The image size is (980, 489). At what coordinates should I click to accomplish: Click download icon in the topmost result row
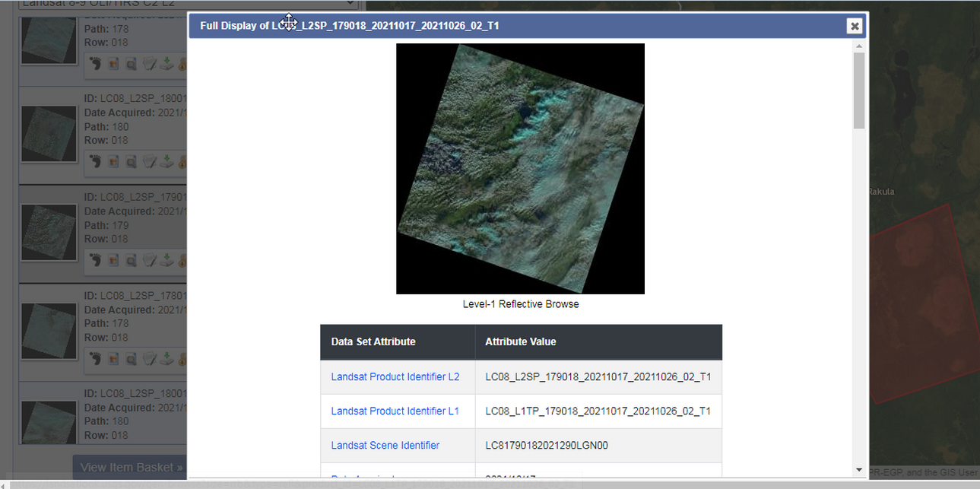pyautogui.click(x=167, y=64)
